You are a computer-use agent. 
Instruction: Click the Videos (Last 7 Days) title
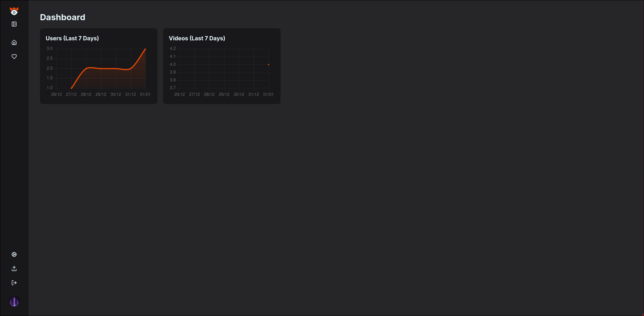[197, 38]
